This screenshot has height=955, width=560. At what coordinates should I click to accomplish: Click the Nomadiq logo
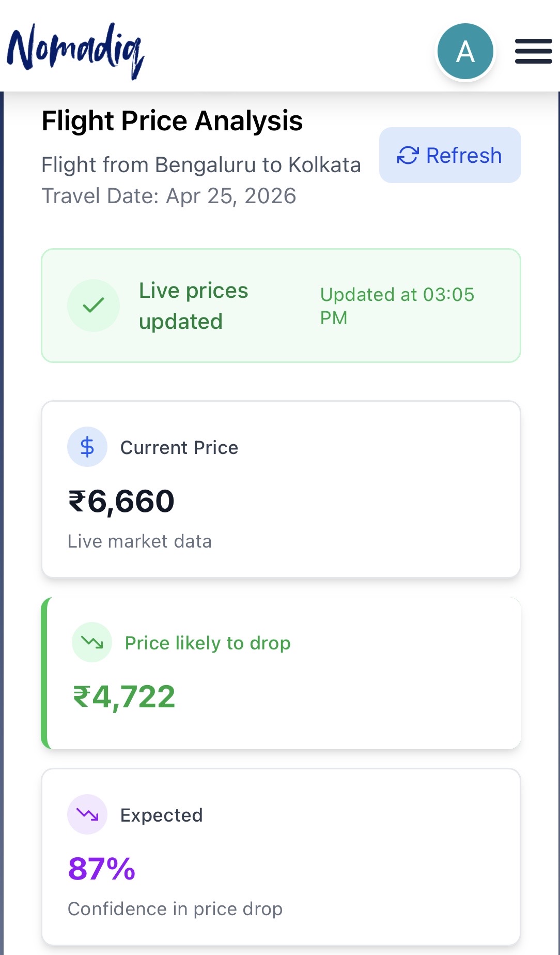(75, 51)
